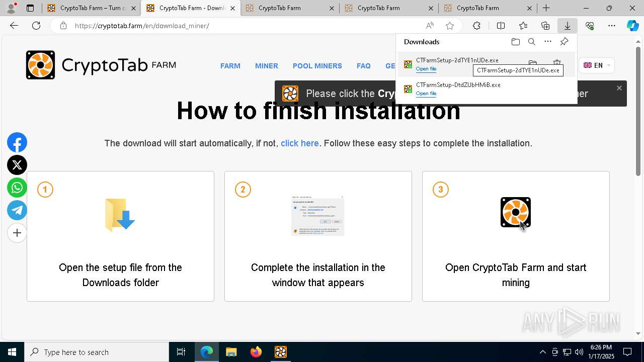Open the profile avatar icon
The image size is (644, 362).
pos(11,8)
